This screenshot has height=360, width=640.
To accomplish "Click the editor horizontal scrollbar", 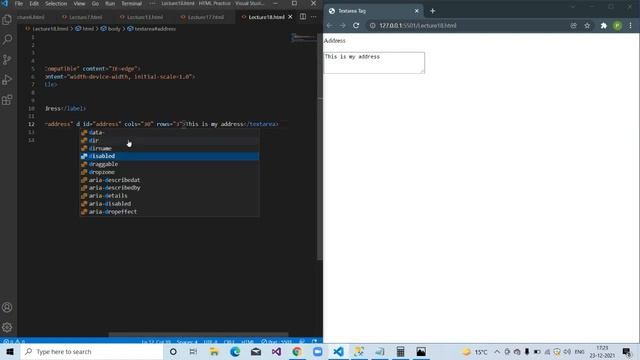I will point(198,334).
